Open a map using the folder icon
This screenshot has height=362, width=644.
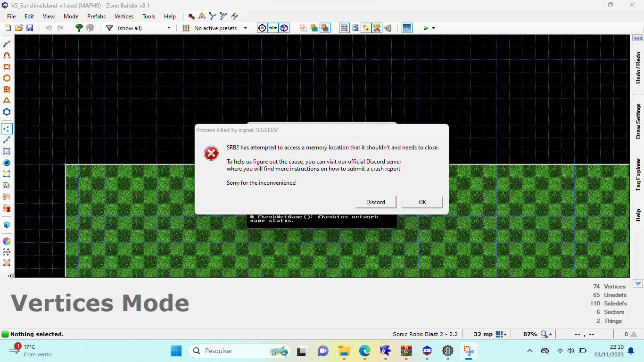click(x=19, y=28)
